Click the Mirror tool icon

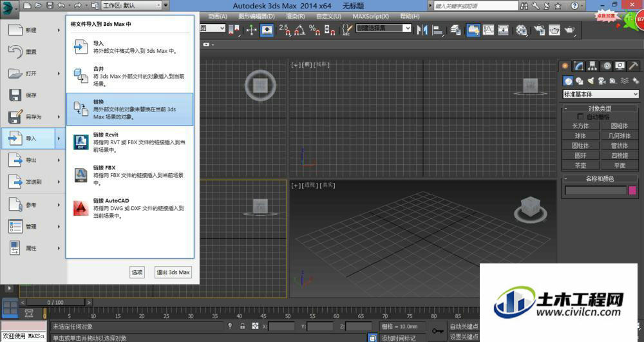422,30
